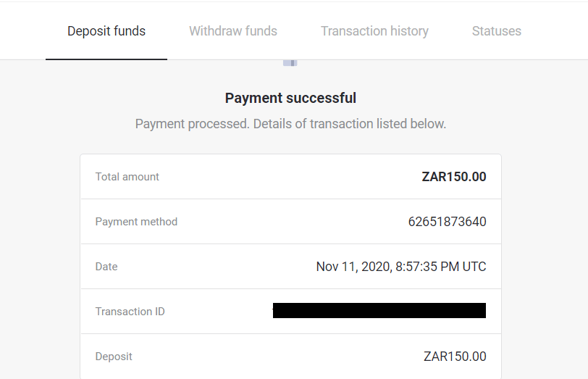The height and width of the screenshot is (379, 588).
Task: Click the Nov 11, 2020 date text
Action: [x=353, y=267]
